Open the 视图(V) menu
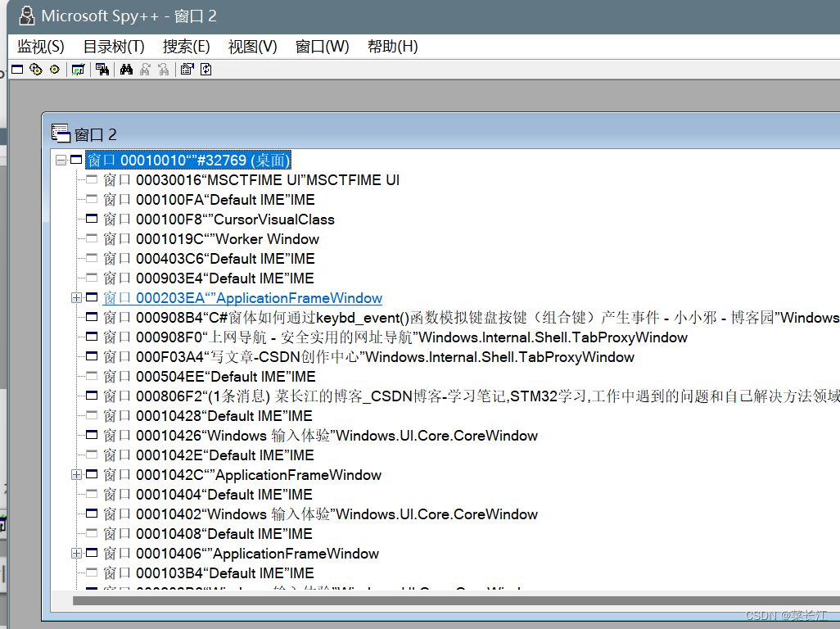This screenshot has height=629, width=840. tap(252, 47)
